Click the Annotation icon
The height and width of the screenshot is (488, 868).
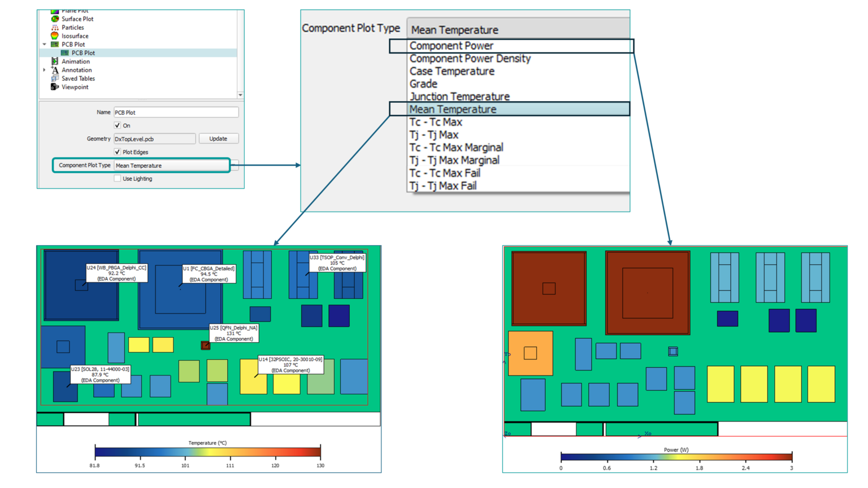[55, 69]
